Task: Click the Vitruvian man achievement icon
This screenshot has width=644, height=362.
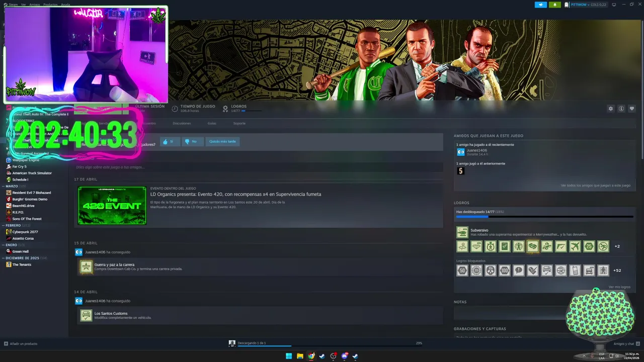Action: click(518, 246)
